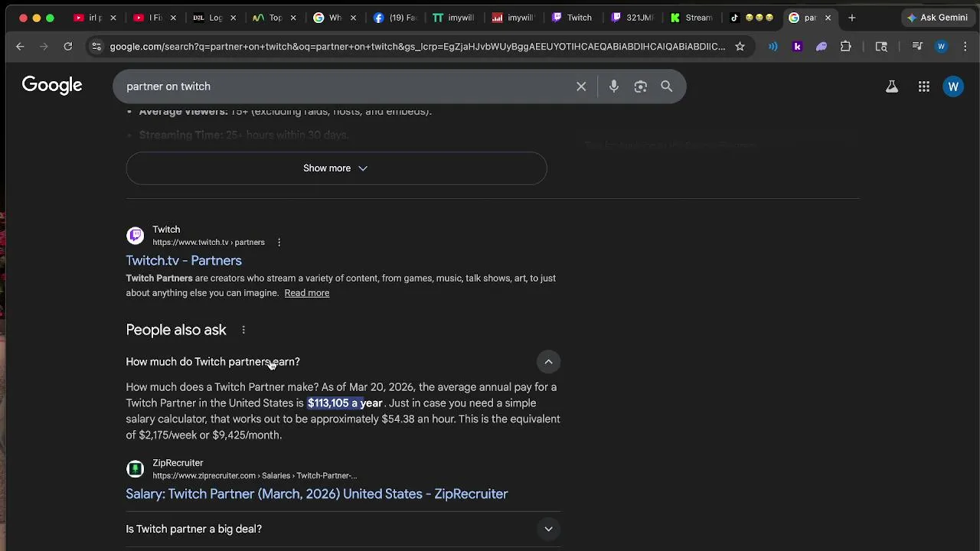Click the address bar URL
The width and height of the screenshot is (980, 551).
tap(417, 47)
